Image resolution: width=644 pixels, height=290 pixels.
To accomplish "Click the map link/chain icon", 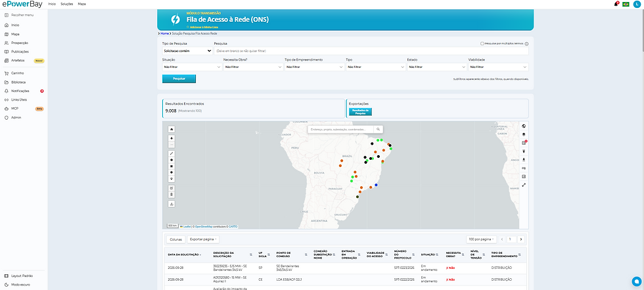I will coord(524,168).
